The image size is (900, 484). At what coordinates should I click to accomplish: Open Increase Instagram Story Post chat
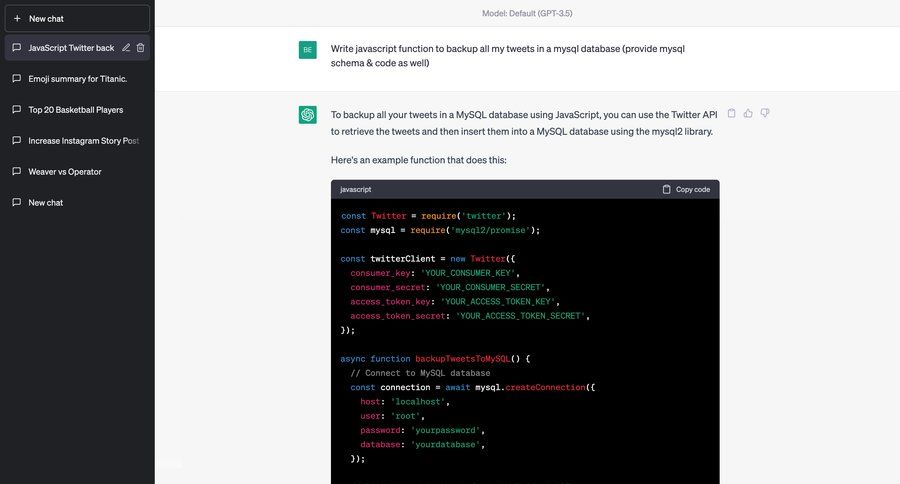[77, 141]
